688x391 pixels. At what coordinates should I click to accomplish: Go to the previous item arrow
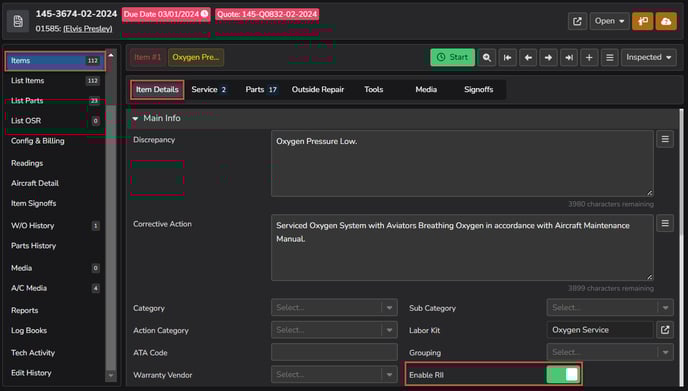[x=528, y=57]
